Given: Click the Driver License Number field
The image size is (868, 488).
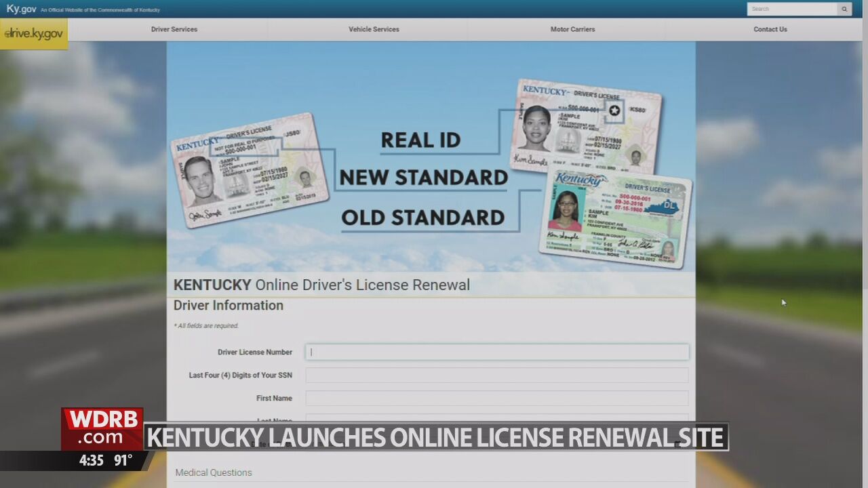Looking at the screenshot, I should click(497, 352).
